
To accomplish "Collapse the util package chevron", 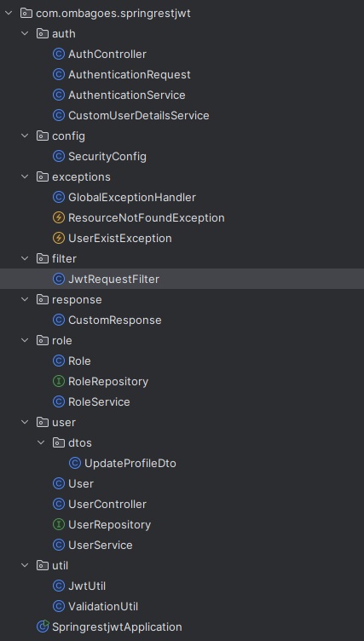I will tap(25, 564).
